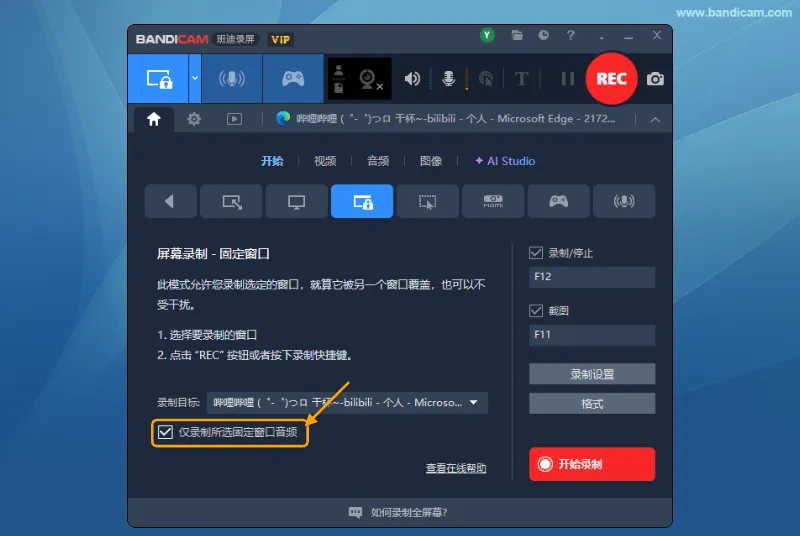The width and height of the screenshot is (800, 536).
Task: Click the red 开始录制 button
Action: [592, 464]
